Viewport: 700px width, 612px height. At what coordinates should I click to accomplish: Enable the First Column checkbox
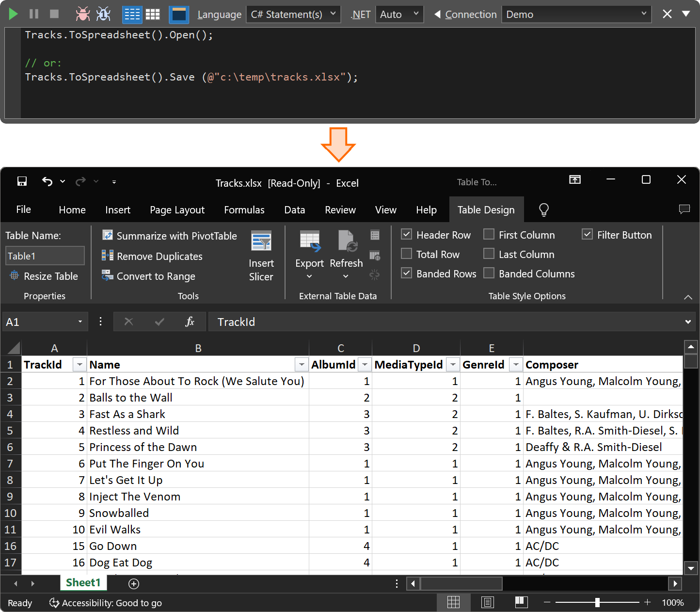pyautogui.click(x=489, y=235)
